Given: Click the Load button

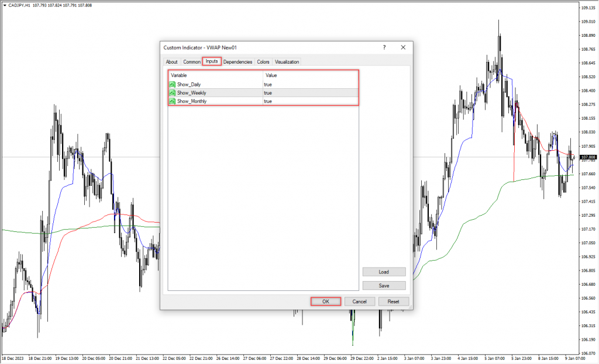Looking at the screenshot, I should 384,272.
